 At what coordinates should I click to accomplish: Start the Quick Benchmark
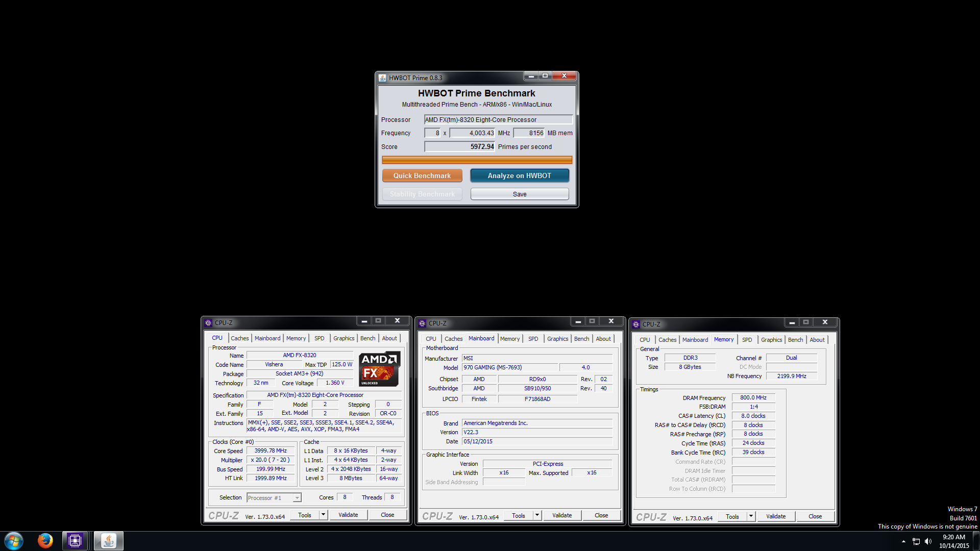422,176
